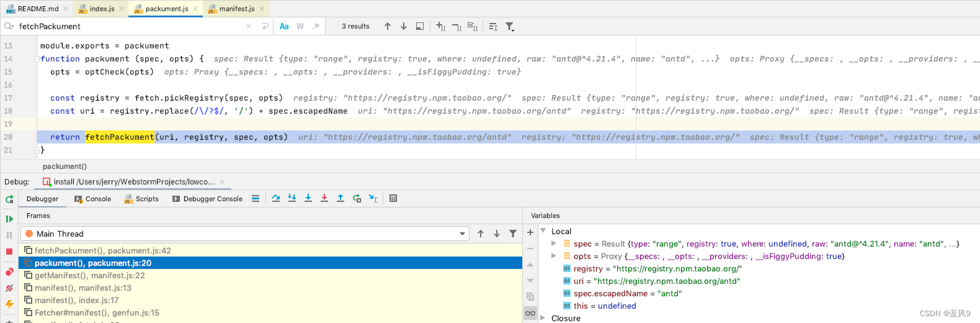Image resolution: width=980 pixels, height=323 pixels.
Task: Clear the fetchPackument search text
Action: (x=249, y=26)
